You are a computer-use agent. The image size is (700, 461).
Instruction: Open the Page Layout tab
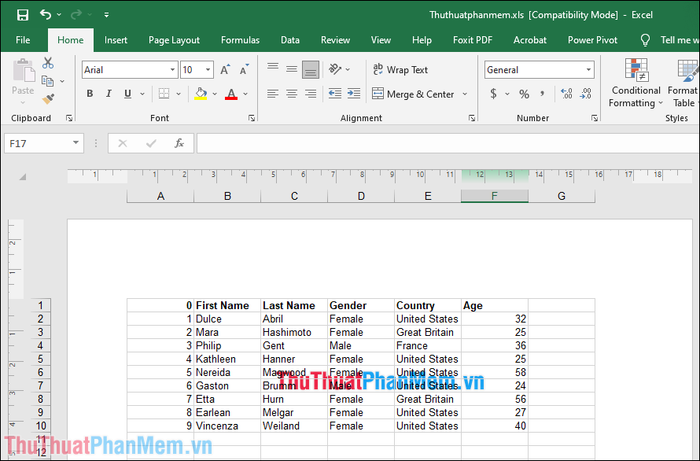(174, 40)
